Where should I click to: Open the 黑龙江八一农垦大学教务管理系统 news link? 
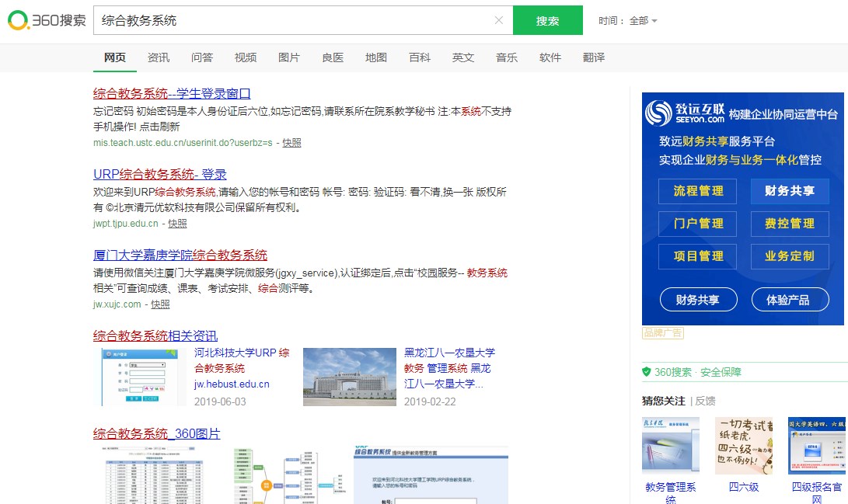tap(449, 368)
